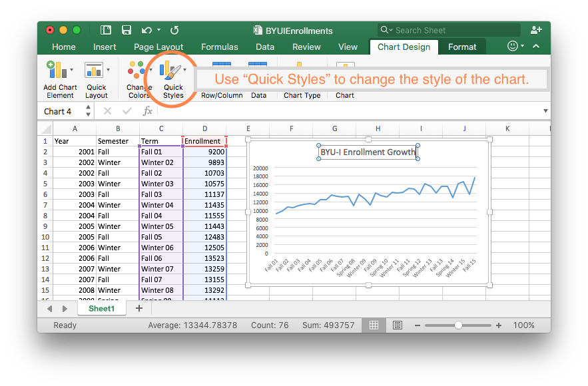The width and height of the screenshot is (588, 386).
Task: Click the select-all corner triangle
Action: 47,129
